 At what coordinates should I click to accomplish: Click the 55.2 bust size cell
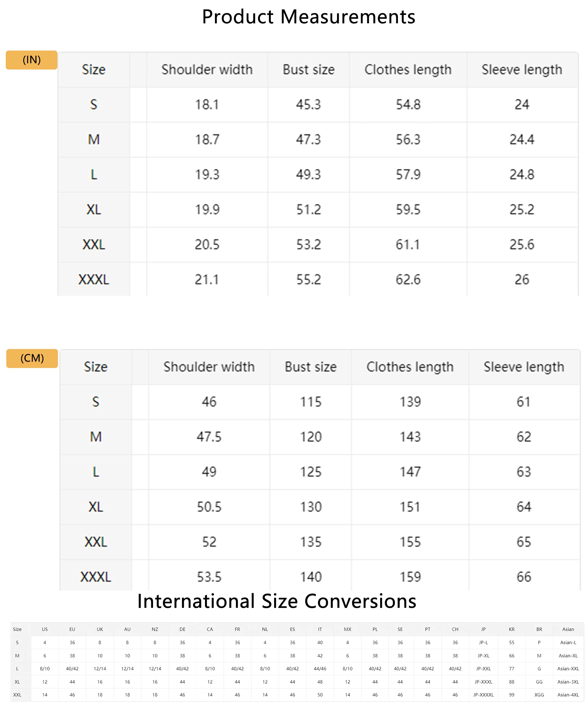click(309, 280)
